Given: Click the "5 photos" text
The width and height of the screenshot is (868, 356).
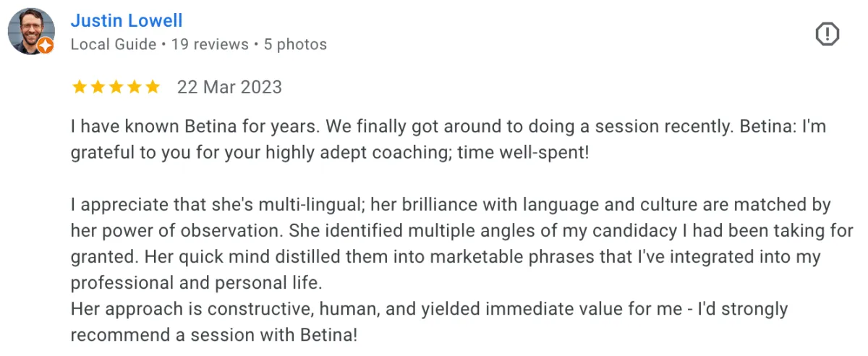Looking at the screenshot, I should point(295,45).
